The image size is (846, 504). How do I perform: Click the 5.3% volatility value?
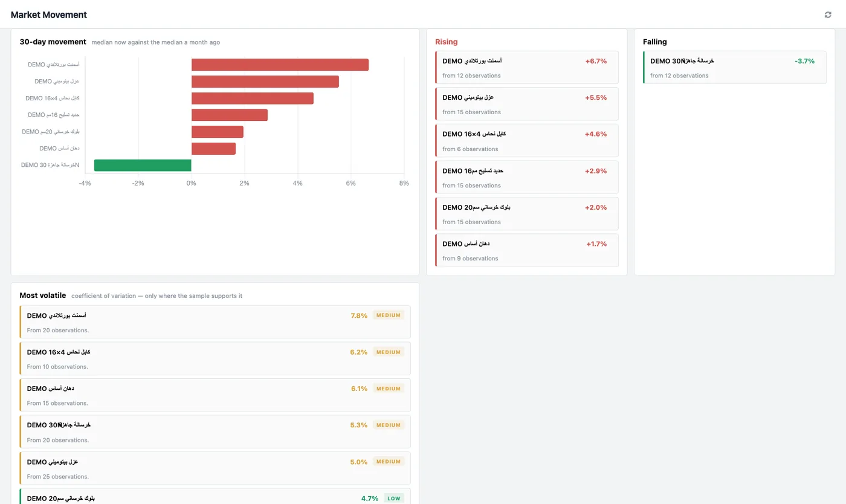[x=358, y=425]
